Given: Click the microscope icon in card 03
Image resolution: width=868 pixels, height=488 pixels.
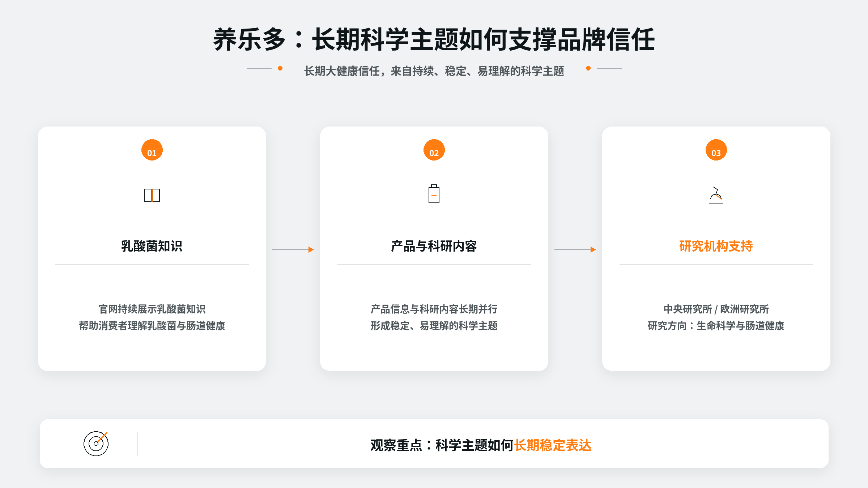Looking at the screenshot, I should tap(716, 196).
